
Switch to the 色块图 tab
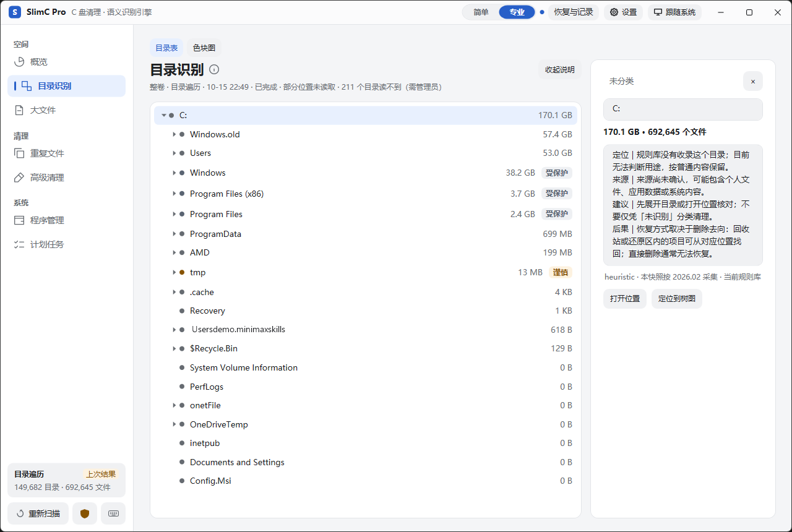point(204,48)
